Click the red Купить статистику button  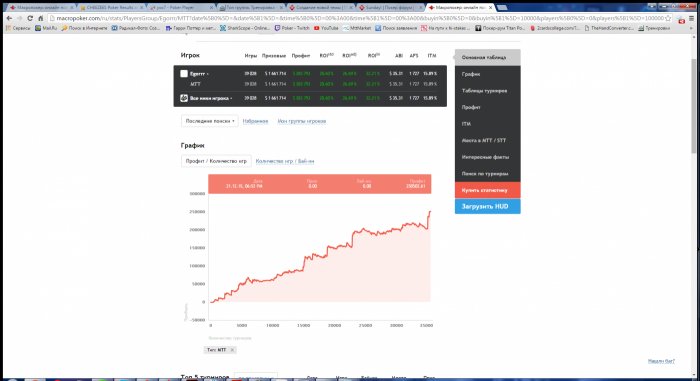click(488, 190)
